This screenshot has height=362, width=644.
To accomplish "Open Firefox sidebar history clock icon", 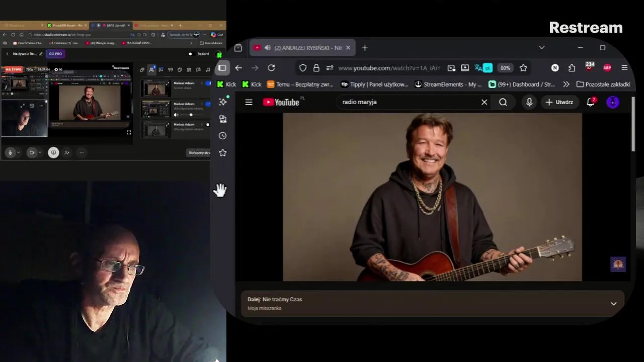I will pyautogui.click(x=223, y=136).
